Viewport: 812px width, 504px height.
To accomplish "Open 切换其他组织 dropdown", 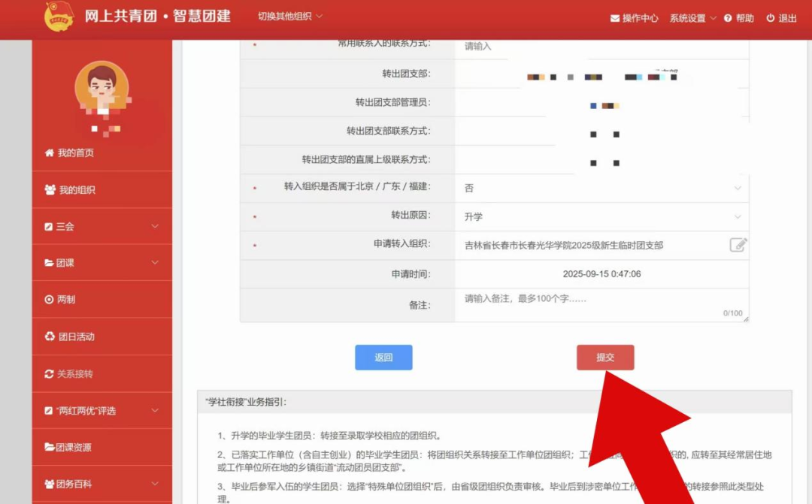I will tap(290, 17).
